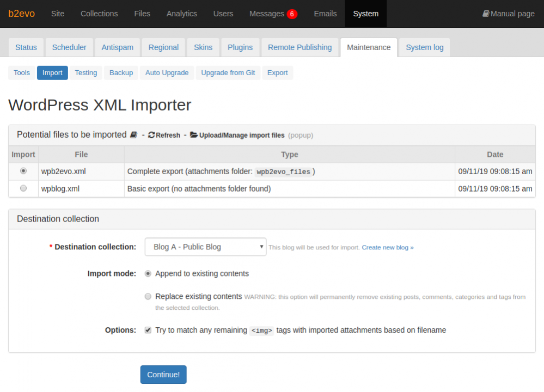The width and height of the screenshot is (544, 392).
Task: Select the Maintenance tab
Action: pyautogui.click(x=369, y=47)
